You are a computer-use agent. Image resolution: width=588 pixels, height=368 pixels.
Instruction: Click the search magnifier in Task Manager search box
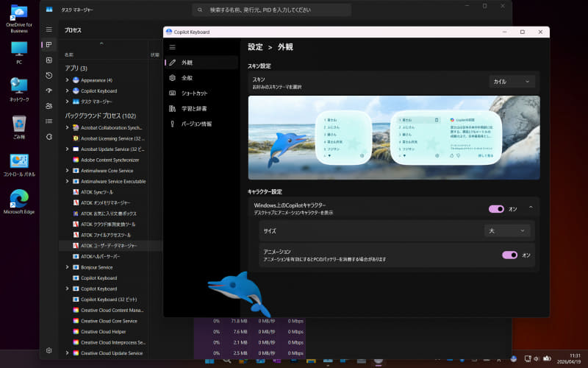(200, 10)
